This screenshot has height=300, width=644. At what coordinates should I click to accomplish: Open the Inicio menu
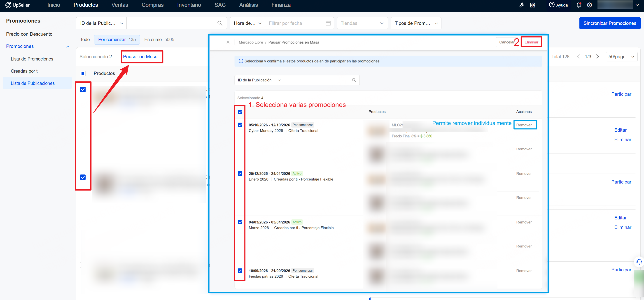[54, 5]
